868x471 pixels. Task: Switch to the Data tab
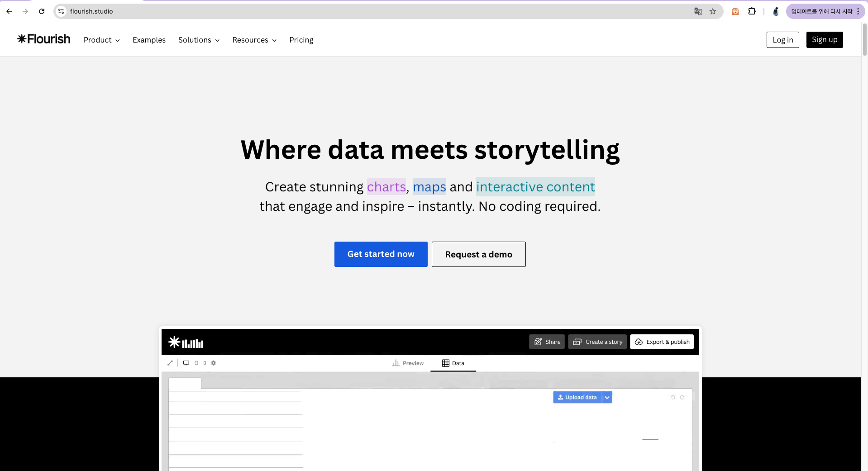pos(453,363)
